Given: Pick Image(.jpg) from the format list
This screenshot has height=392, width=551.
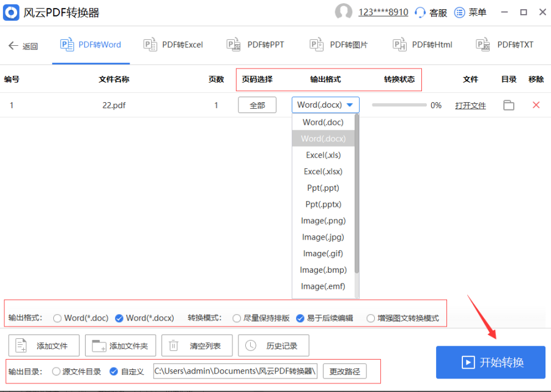Looking at the screenshot, I should (324, 237).
